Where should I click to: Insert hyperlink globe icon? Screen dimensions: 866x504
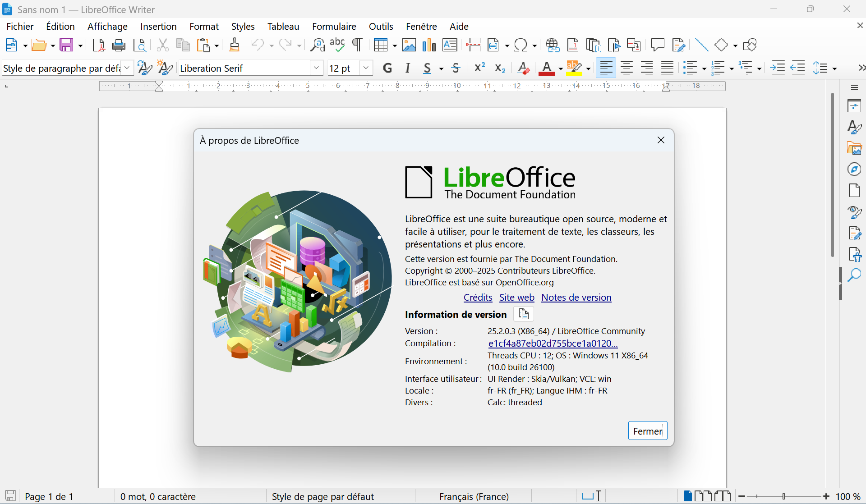coord(553,45)
